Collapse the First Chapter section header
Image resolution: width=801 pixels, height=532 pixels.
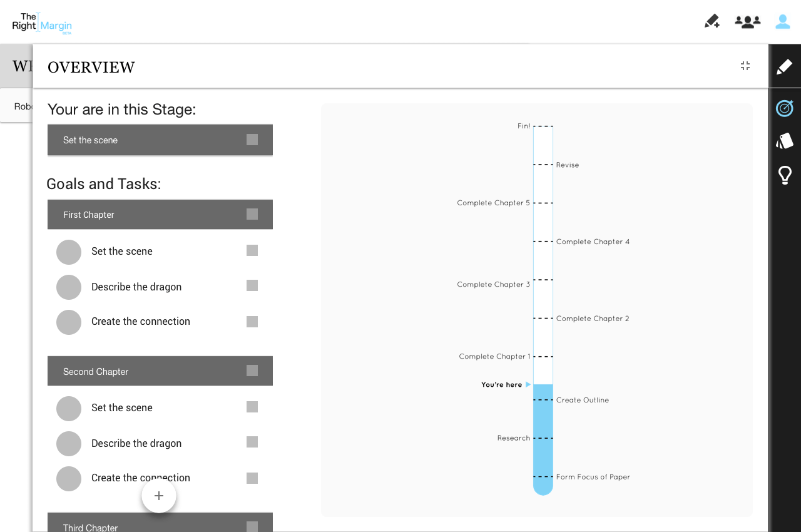coord(144,215)
